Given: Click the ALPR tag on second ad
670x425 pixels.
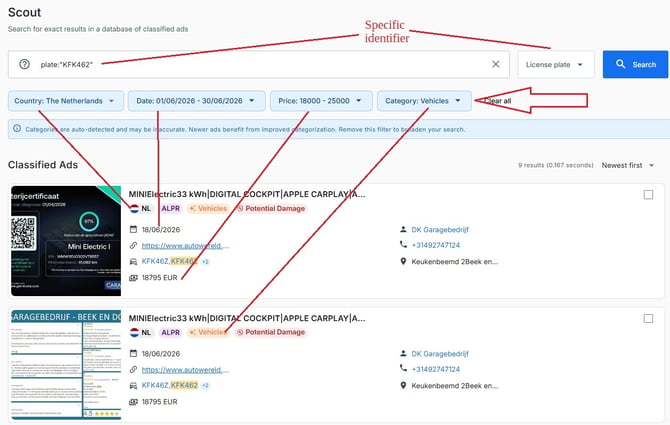Looking at the screenshot, I should 170,332.
